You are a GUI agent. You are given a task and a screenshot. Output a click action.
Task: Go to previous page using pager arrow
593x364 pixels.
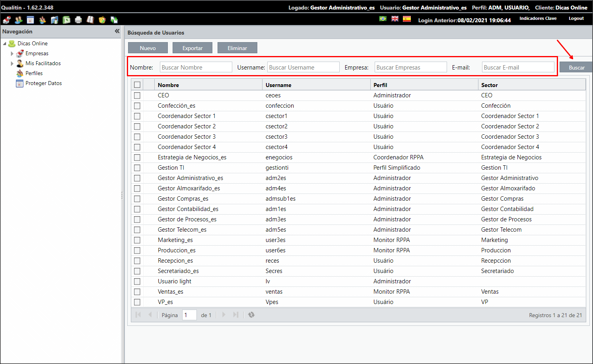coord(150,315)
